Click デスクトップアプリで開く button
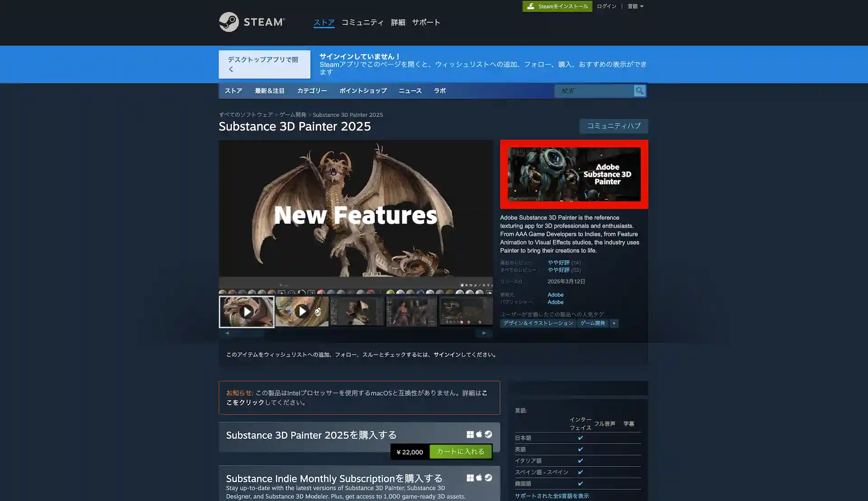 264,64
